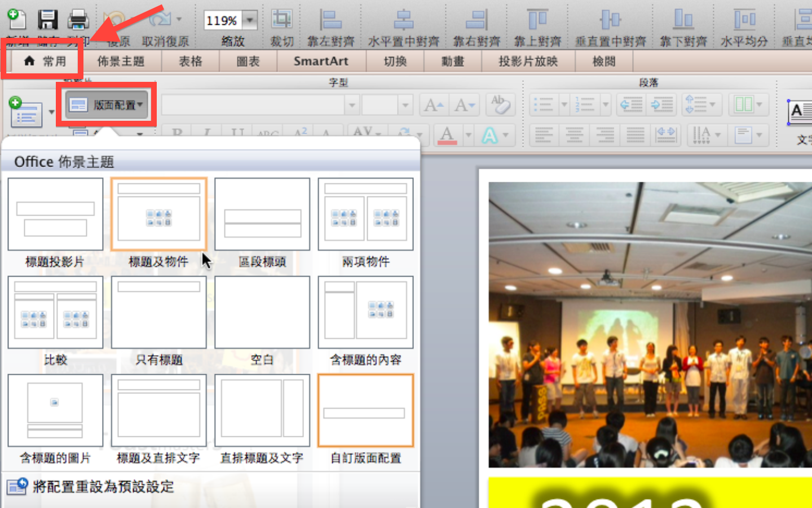Click the 取消復原 redo icon
812x508 pixels.
point(160,20)
